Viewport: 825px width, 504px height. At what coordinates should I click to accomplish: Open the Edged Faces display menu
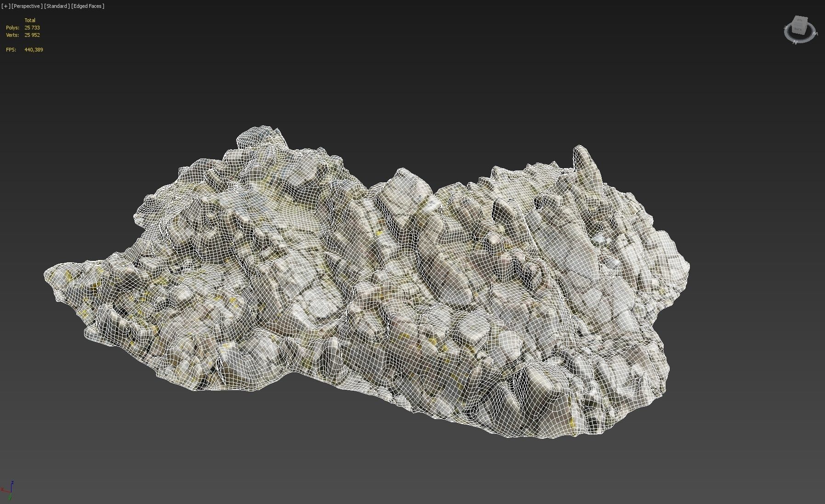click(88, 6)
